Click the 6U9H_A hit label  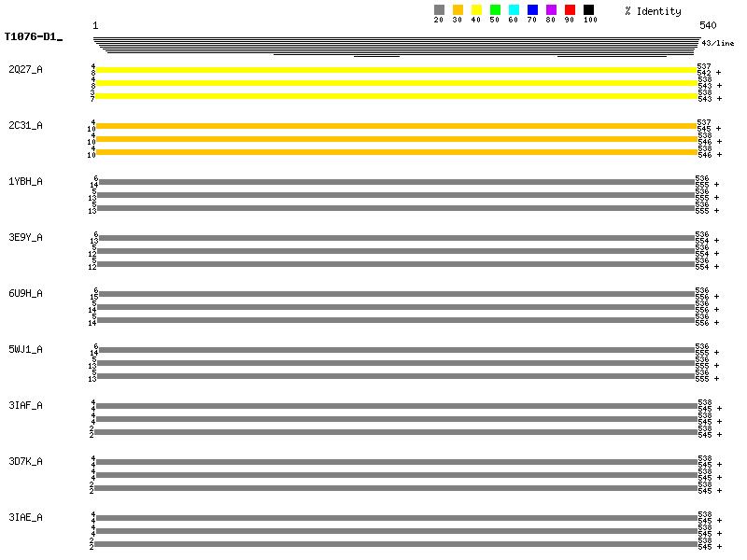coord(25,294)
